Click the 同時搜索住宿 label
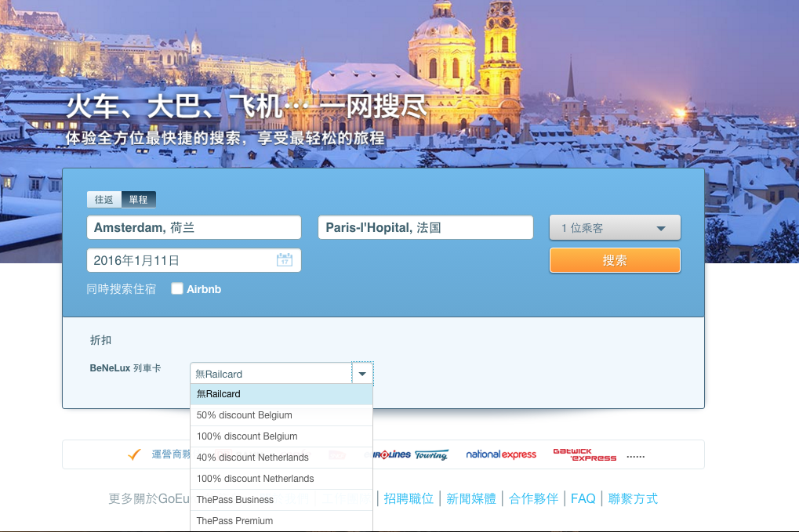The height and width of the screenshot is (532, 799). 122,289
